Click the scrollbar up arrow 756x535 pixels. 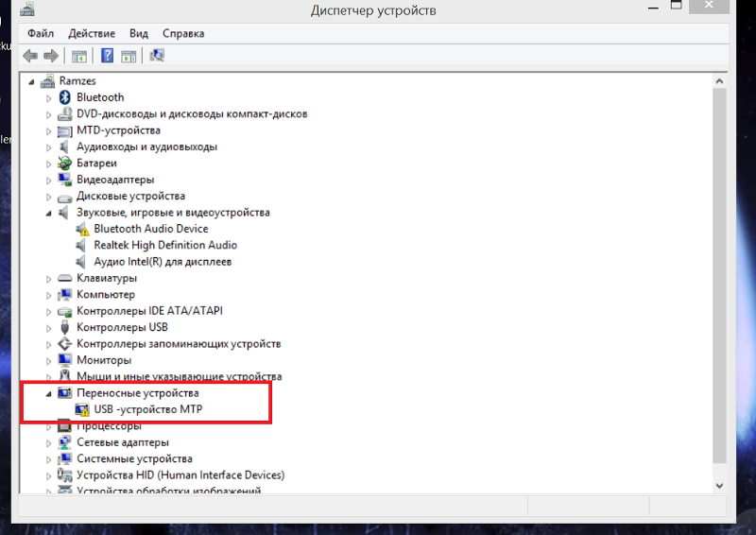719,81
